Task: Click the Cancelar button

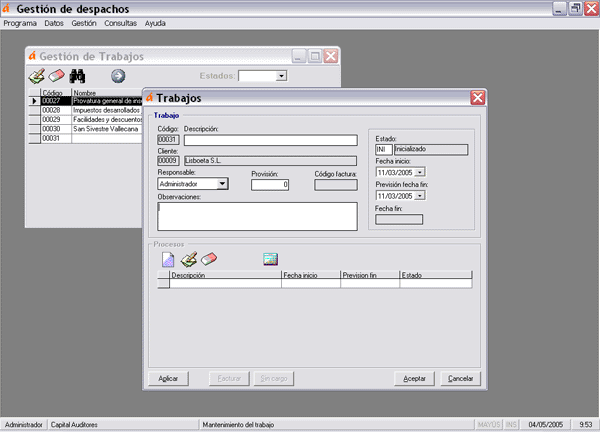Action: 460,379
